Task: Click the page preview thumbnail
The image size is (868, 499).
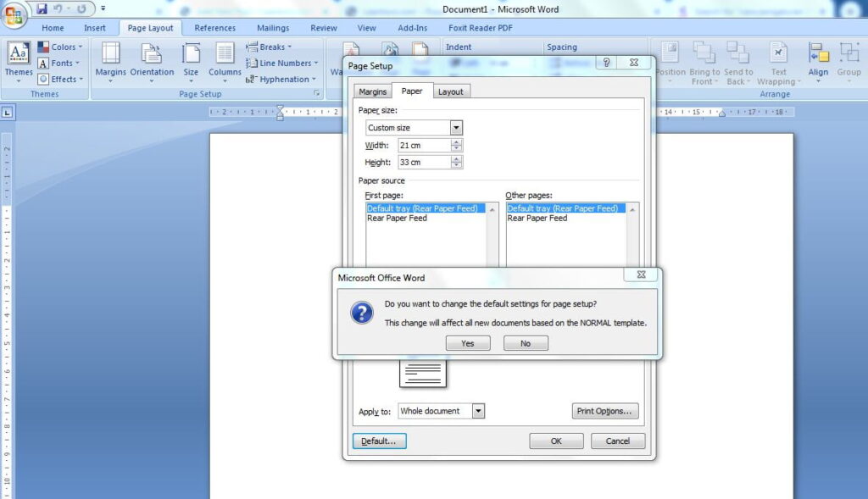Action: click(422, 374)
